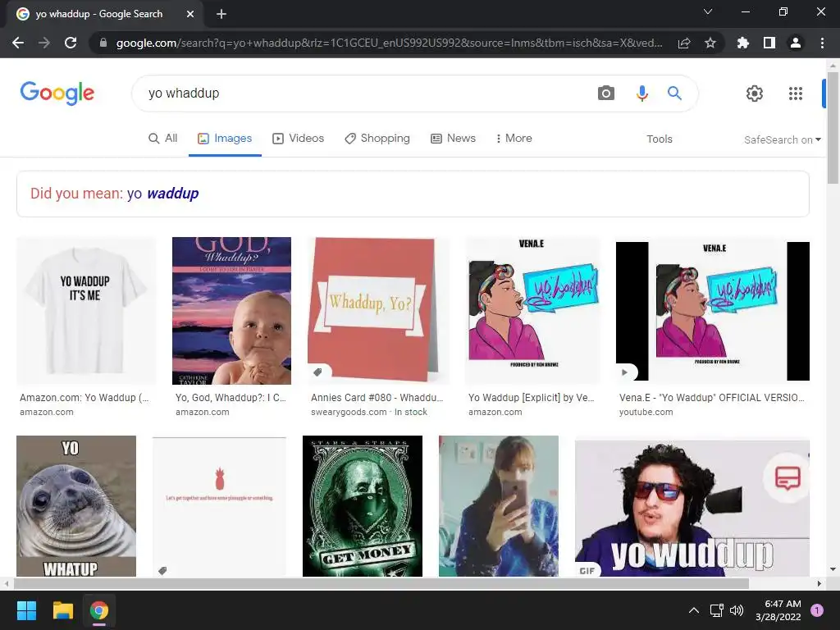Go back to the previous page

(18, 43)
